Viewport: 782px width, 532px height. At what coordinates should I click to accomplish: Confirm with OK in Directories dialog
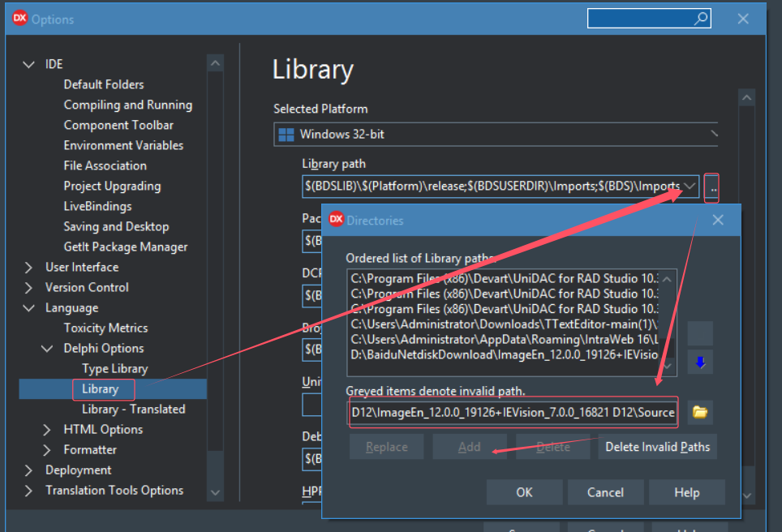tap(524, 492)
